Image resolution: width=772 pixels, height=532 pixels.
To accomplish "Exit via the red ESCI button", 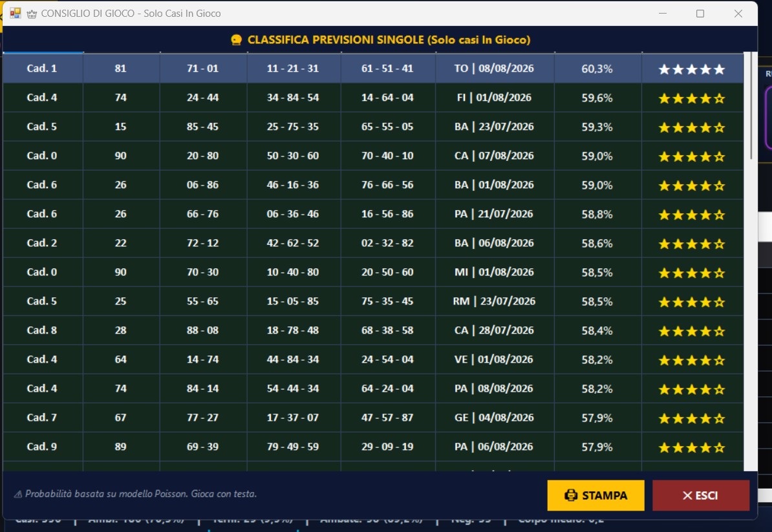I will tap(701, 495).
